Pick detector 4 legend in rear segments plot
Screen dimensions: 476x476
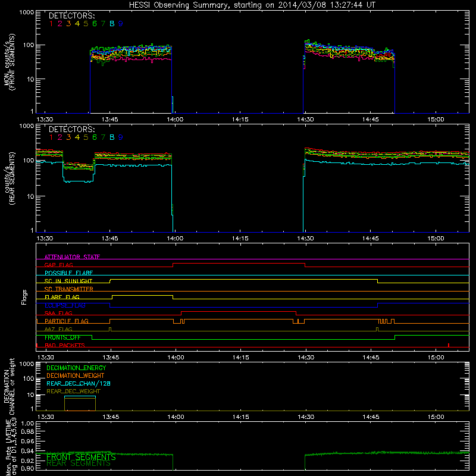(77, 137)
